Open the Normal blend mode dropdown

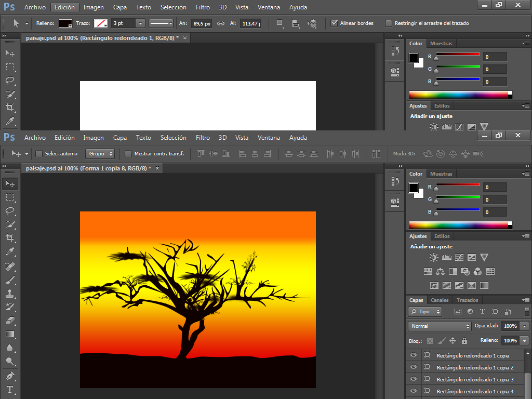click(x=440, y=326)
